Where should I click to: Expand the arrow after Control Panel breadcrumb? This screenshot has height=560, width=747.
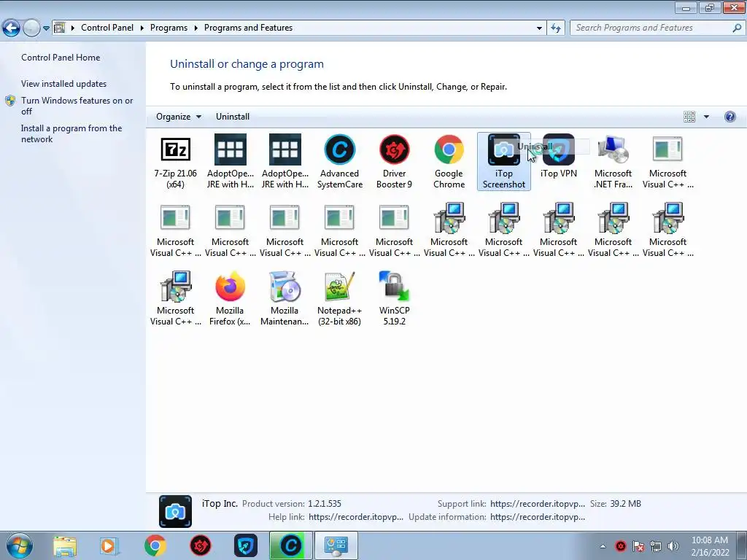[x=142, y=28]
